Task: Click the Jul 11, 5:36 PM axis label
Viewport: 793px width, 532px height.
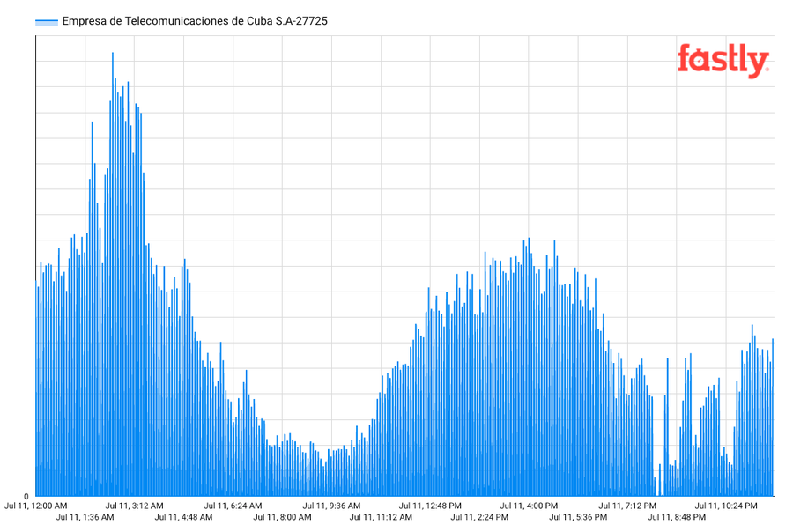Action: tap(578, 517)
